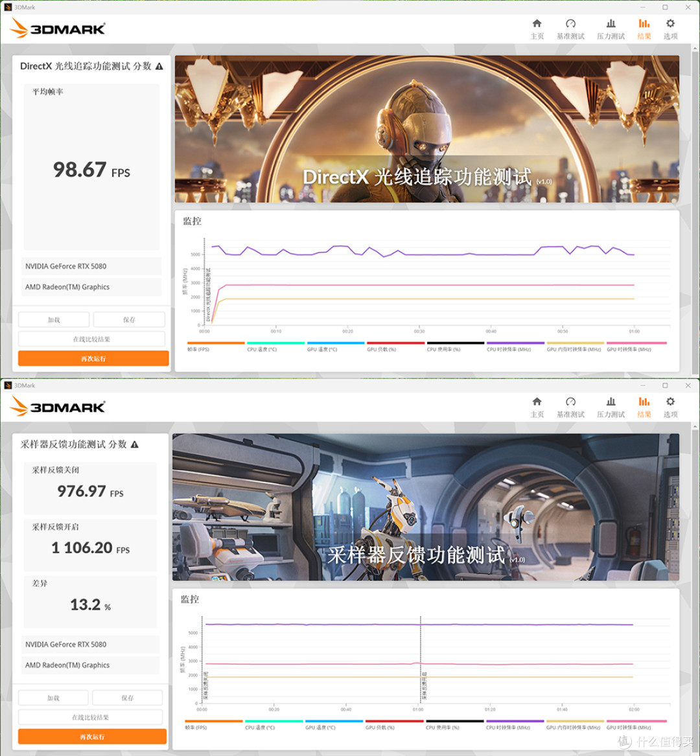Open Options (选项) gear in top 3DMark window

[670, 29]
